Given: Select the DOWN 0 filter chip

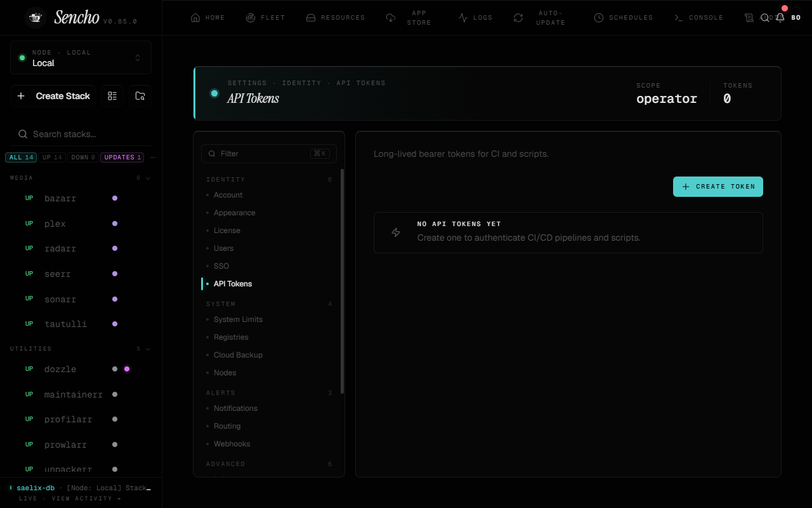Looking at the screenshot, I should coord(83,157).
